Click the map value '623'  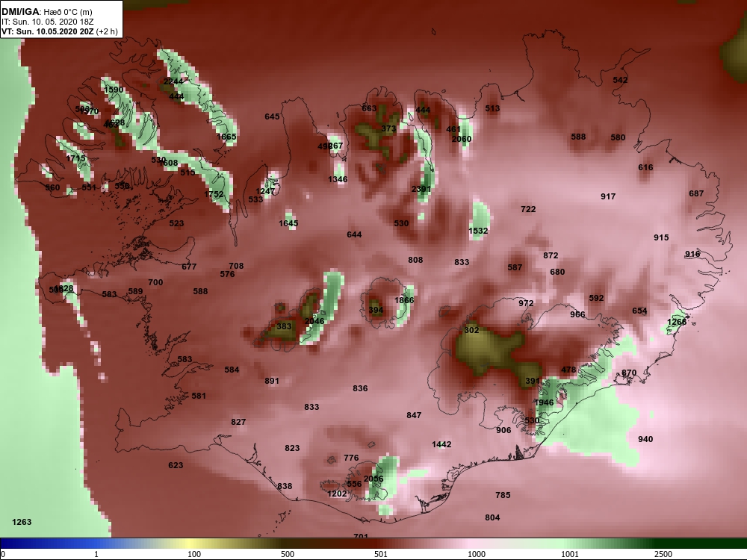[x=176, y=466]
